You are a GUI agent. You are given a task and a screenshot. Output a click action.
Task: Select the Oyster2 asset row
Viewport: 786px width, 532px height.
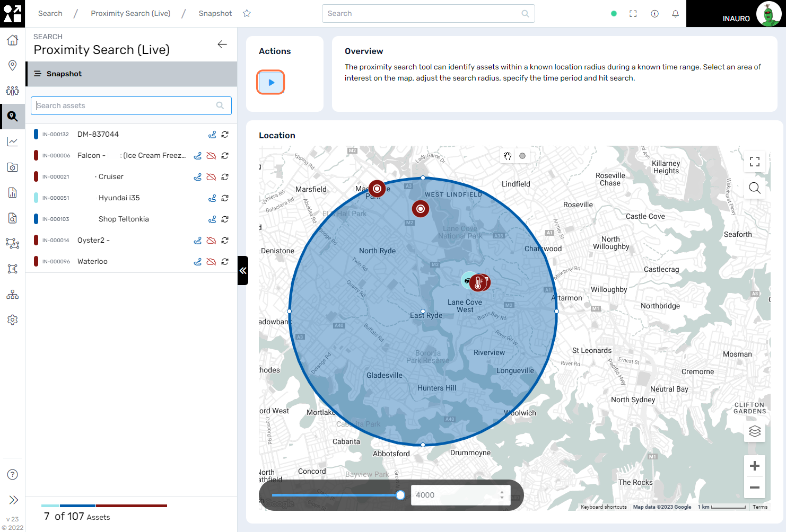click(x=131, y=240)
